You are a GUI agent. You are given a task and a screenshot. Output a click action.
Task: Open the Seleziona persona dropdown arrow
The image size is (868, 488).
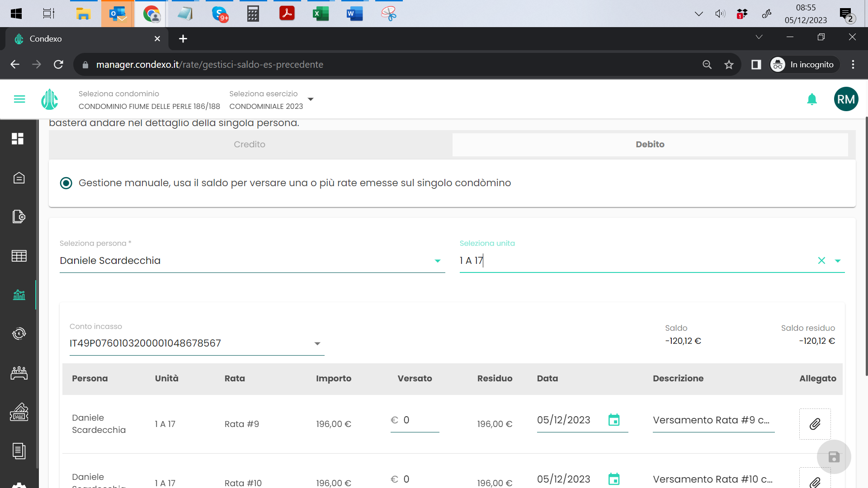coord(437,261)
